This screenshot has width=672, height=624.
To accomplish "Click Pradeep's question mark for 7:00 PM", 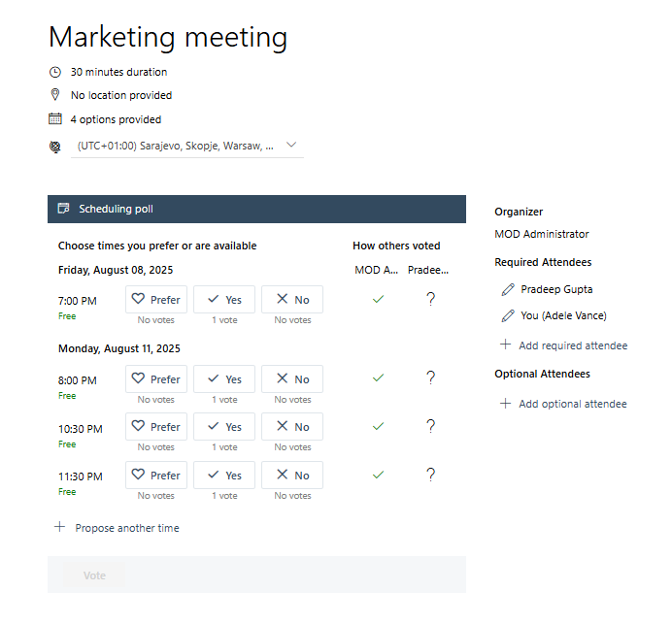I will [430, 300].
